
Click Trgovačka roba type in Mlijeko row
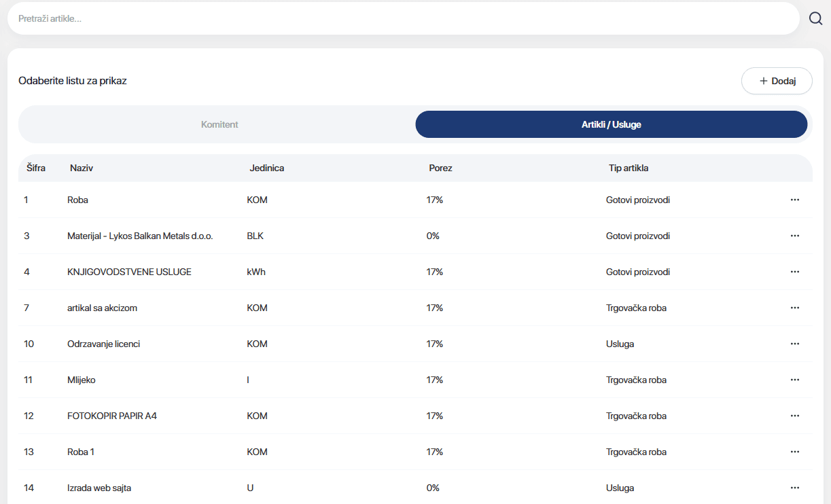636,380
